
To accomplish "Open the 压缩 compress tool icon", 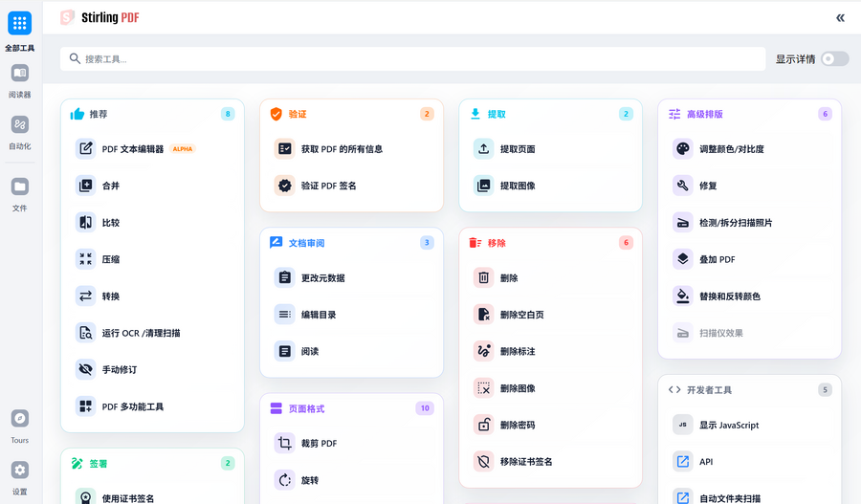I will (86, 259).
